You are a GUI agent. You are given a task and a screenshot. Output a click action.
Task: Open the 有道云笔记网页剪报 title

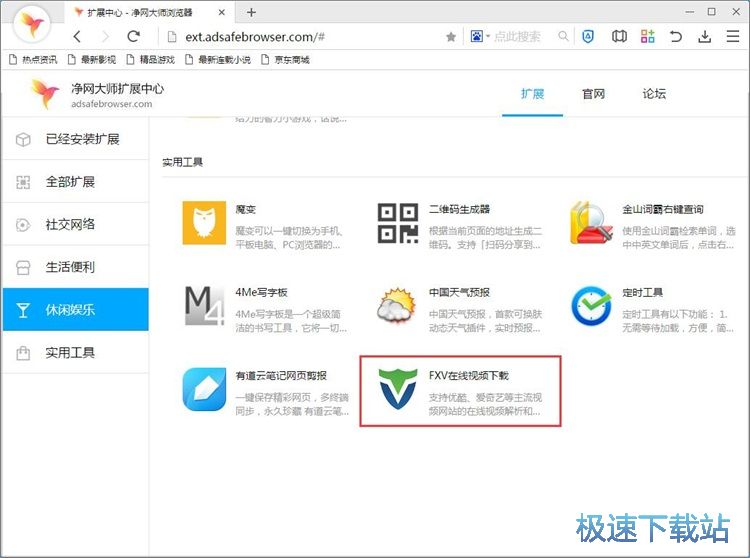click(x=281, y=375)
